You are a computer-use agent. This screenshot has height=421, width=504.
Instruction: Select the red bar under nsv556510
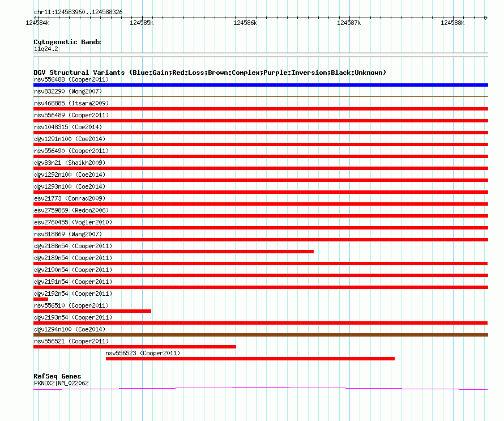tap(92, 311)
